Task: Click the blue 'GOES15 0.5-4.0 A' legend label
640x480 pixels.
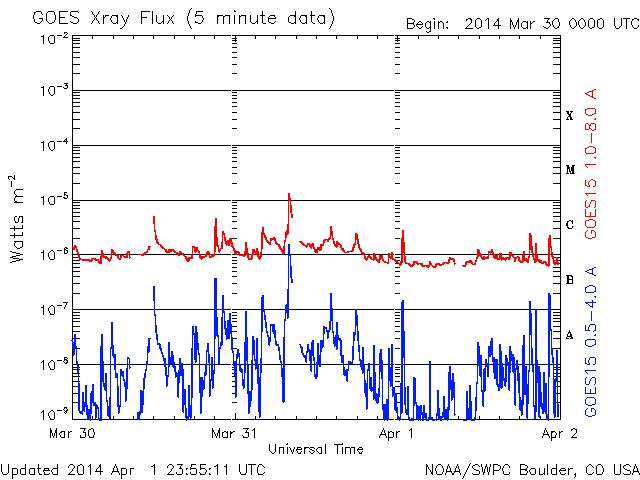Action: click(x=592, y=342)
